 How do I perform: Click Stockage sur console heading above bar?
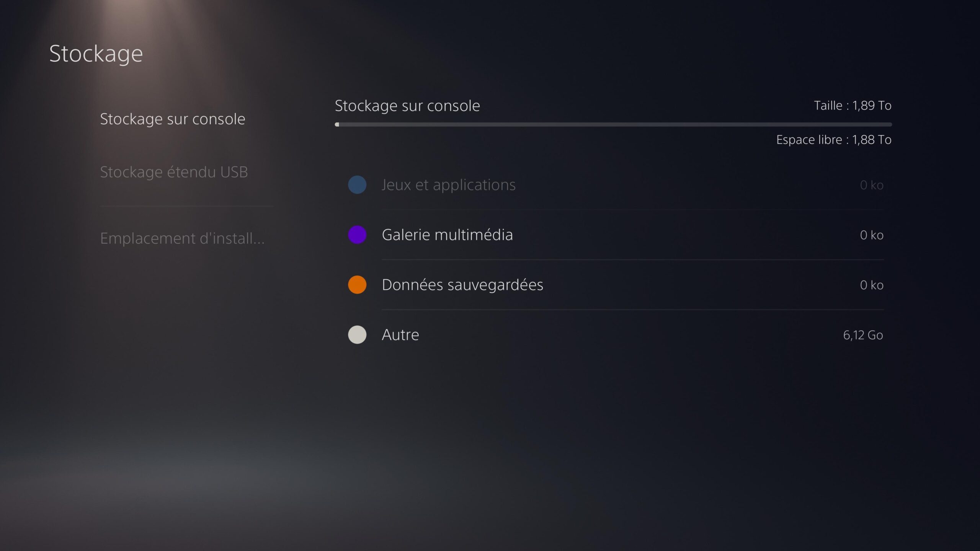click(x=407, y=106)
